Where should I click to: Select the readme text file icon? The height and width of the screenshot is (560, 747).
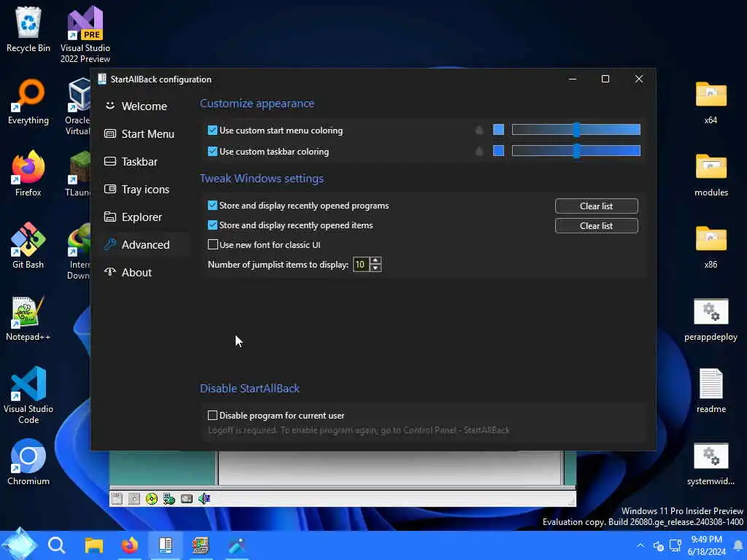coord(711,391)
